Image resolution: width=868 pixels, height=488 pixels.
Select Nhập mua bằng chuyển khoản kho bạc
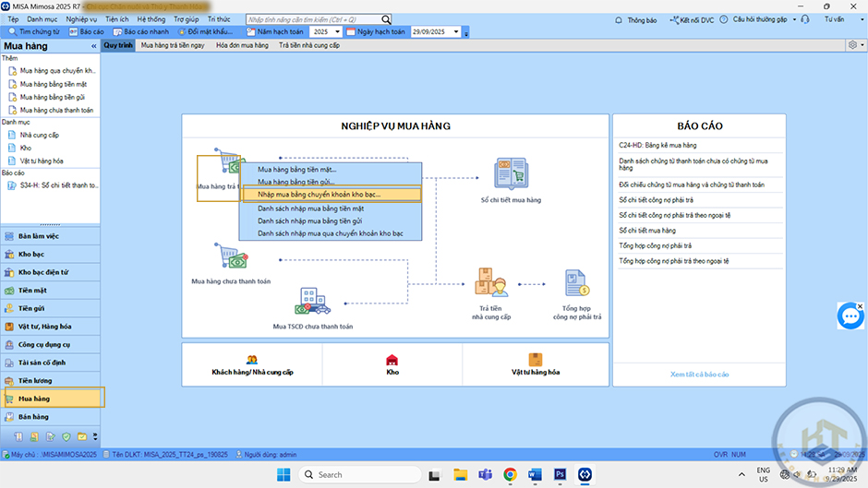click(x=332, y=195)
